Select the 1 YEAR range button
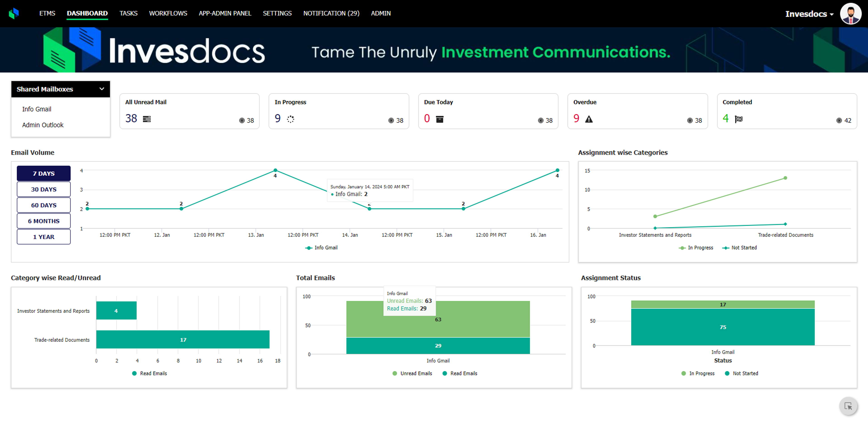The width and height of the screenshot is (868, 423). point(44,237)
